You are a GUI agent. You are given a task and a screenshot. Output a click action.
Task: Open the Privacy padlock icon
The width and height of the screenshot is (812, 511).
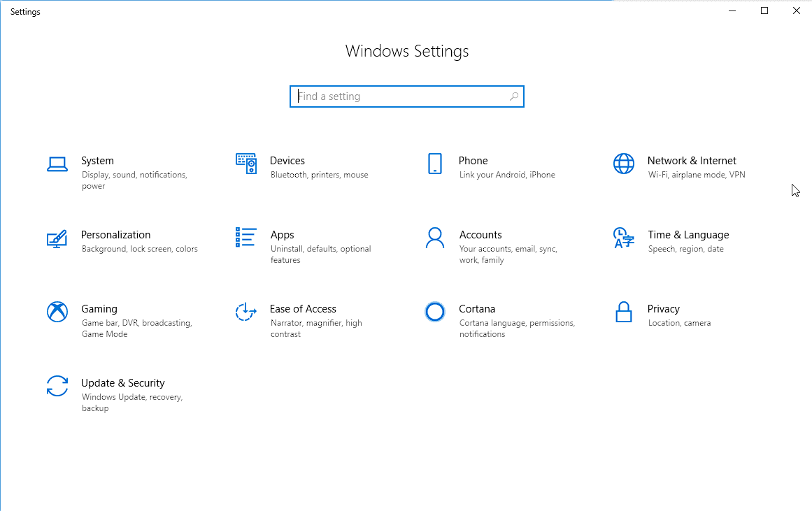click(623, 312)
